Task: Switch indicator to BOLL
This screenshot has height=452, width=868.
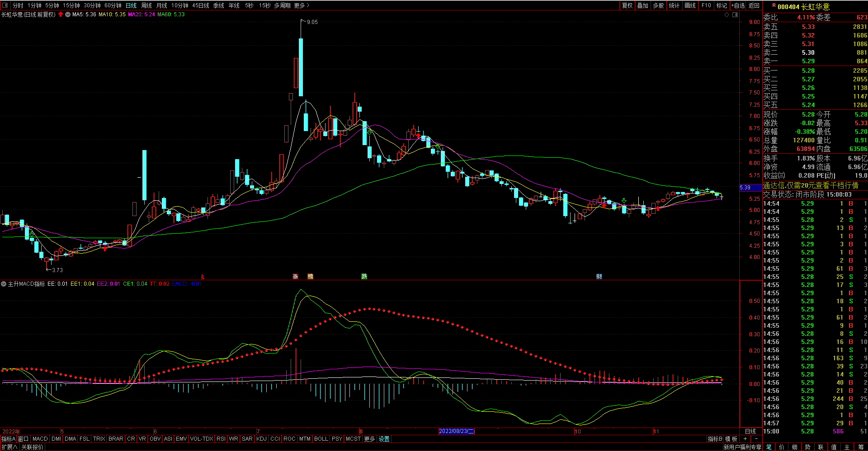Action: coord(321,439)
